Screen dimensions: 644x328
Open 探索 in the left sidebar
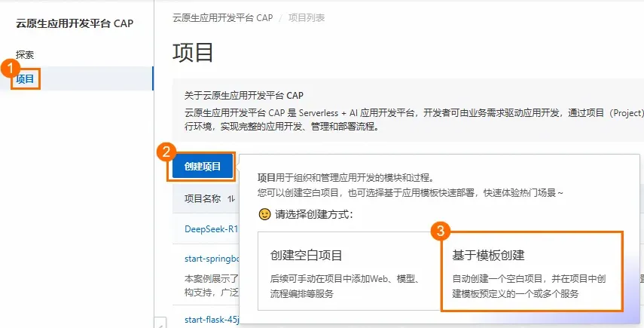coord(25,54)
